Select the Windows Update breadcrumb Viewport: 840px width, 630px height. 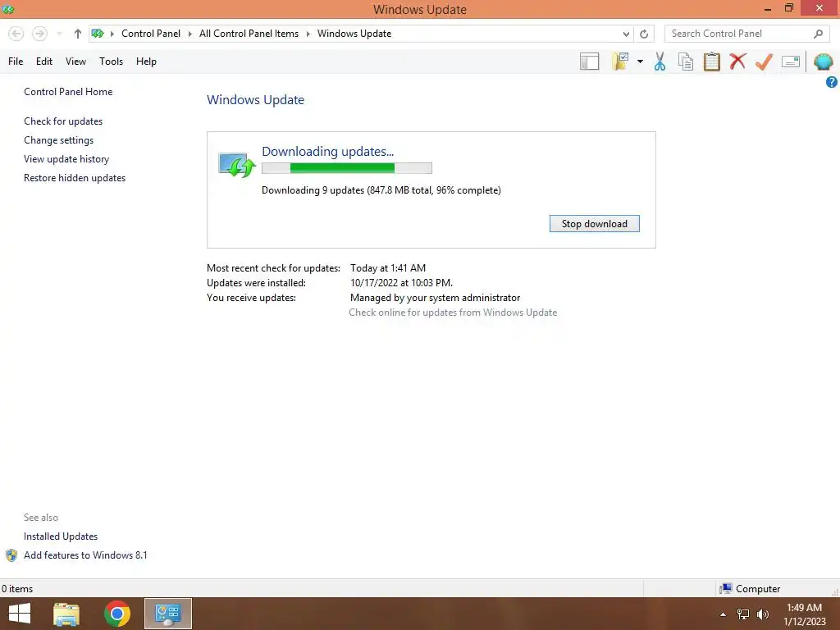pos(354,33)
